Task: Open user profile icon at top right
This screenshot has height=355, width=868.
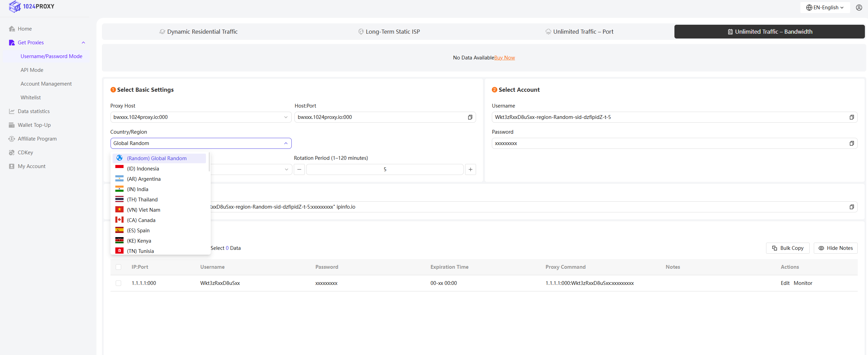Action: pos(859,8)
